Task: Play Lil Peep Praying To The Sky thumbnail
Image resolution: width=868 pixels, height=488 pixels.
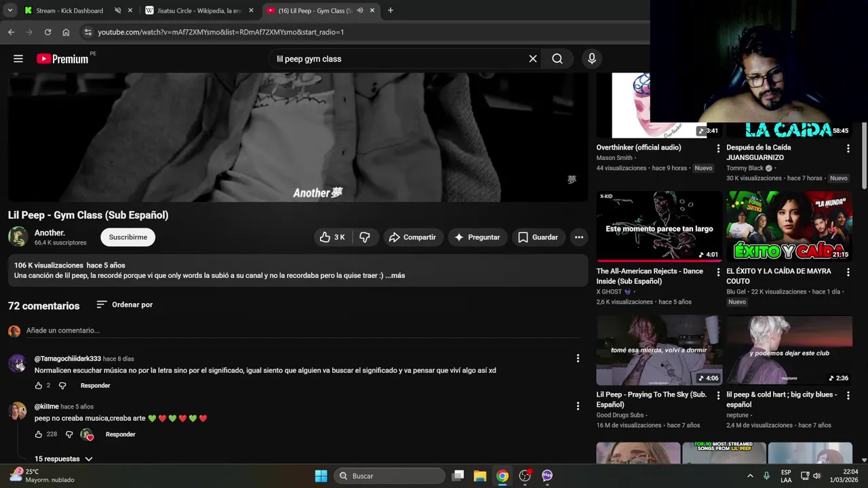Action: pos(659,350)
